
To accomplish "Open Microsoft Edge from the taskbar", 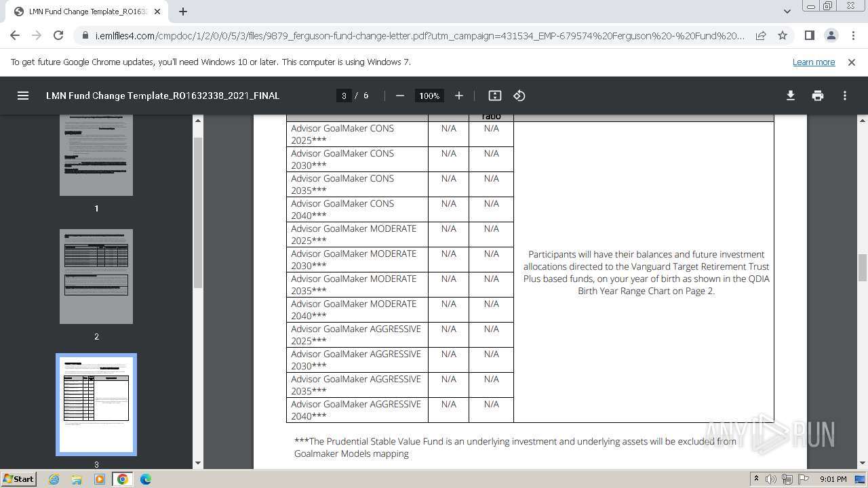I will pyautogui.click(x=146, y=479).
